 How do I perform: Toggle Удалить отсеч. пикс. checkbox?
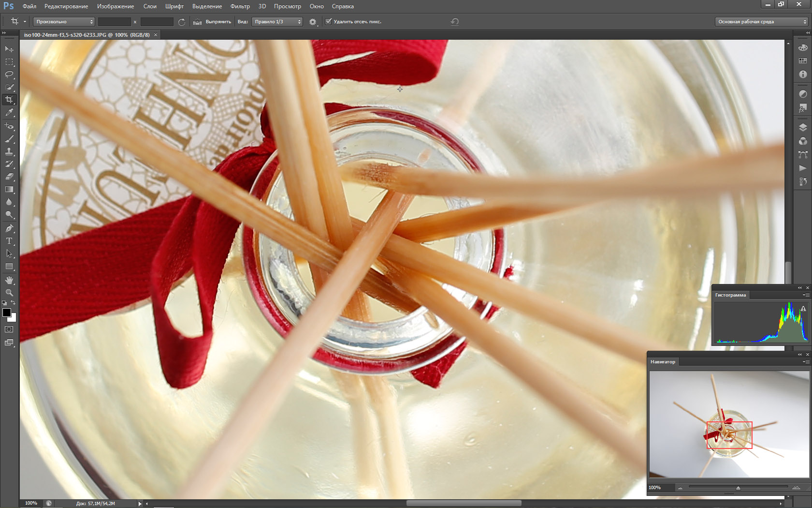click(x=329, y=21)
